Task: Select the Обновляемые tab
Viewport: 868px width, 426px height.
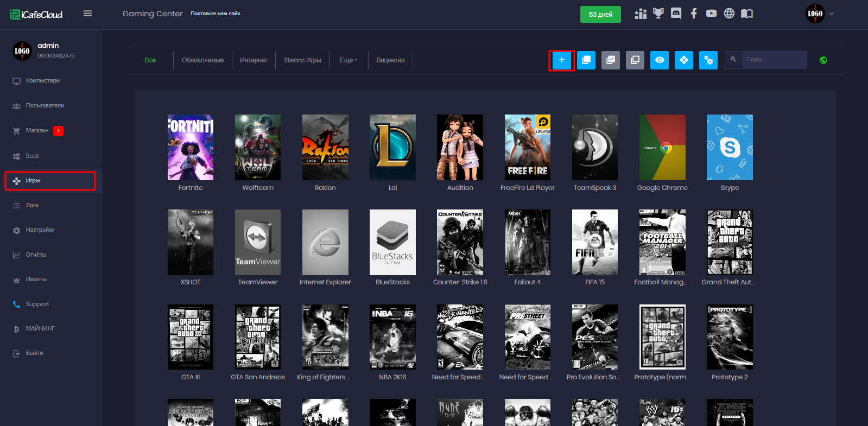Action: [x=202, y=60]
